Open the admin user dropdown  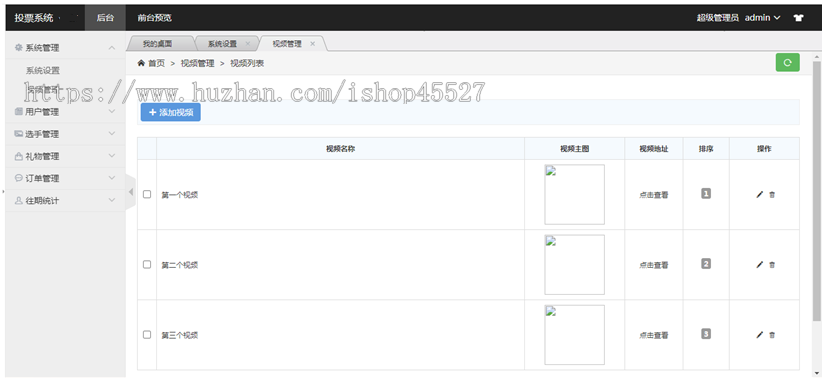tap(763, 18)
